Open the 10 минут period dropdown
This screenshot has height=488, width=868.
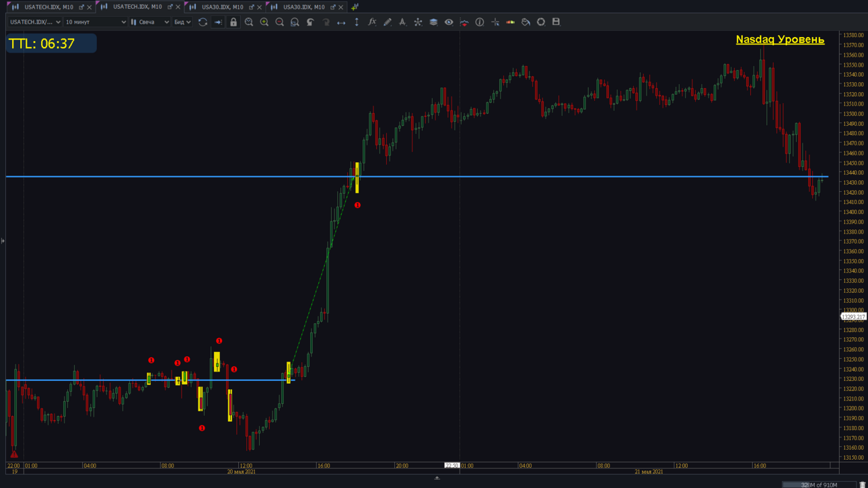click(x=95, y=22)
